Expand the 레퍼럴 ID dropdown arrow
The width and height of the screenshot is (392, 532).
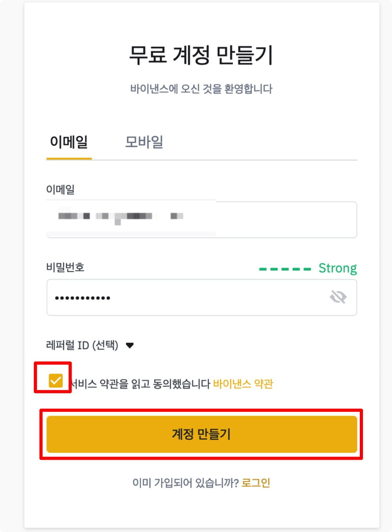point(130,345)
